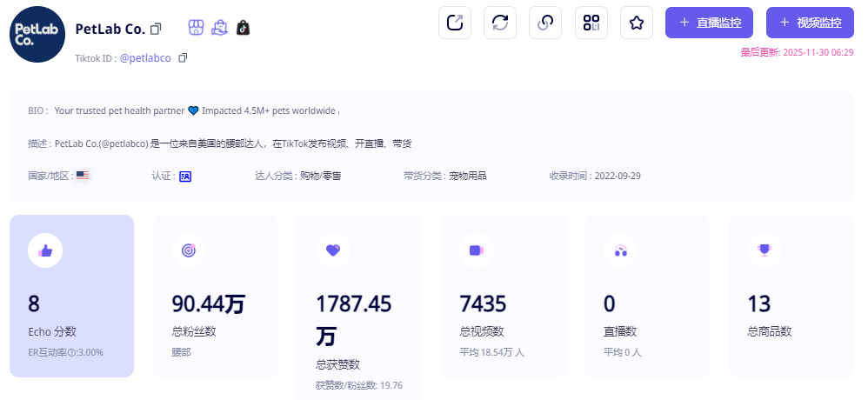Select the 总获赞数 card showing 1787.45万
The height and width of the screenshot is (400, 868).
[x=359, y=307]
